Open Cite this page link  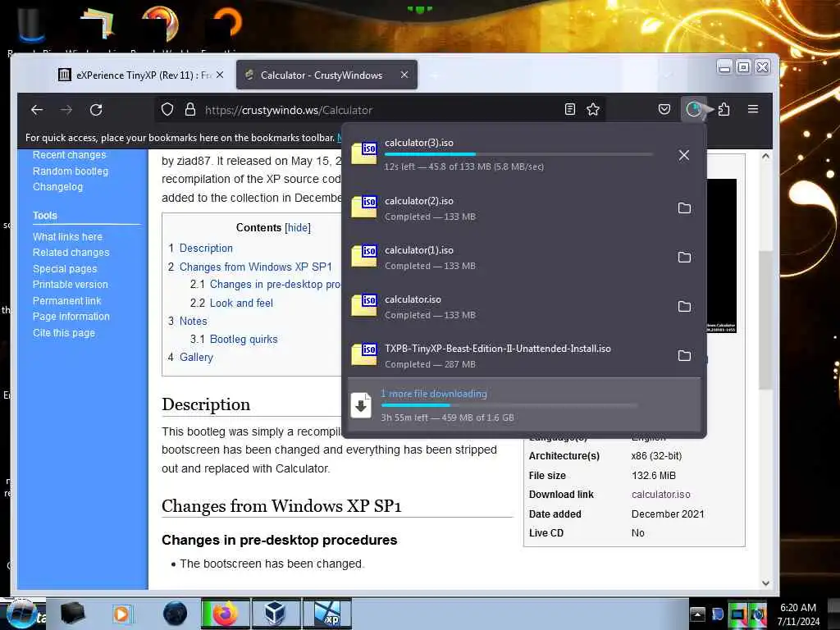click(x=64, y=333)
